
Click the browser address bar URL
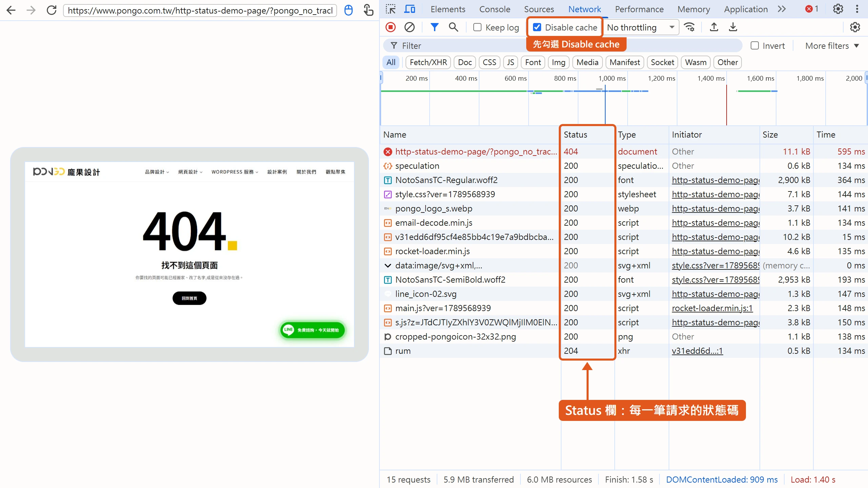pyautogui.click(x=200, y=11)
